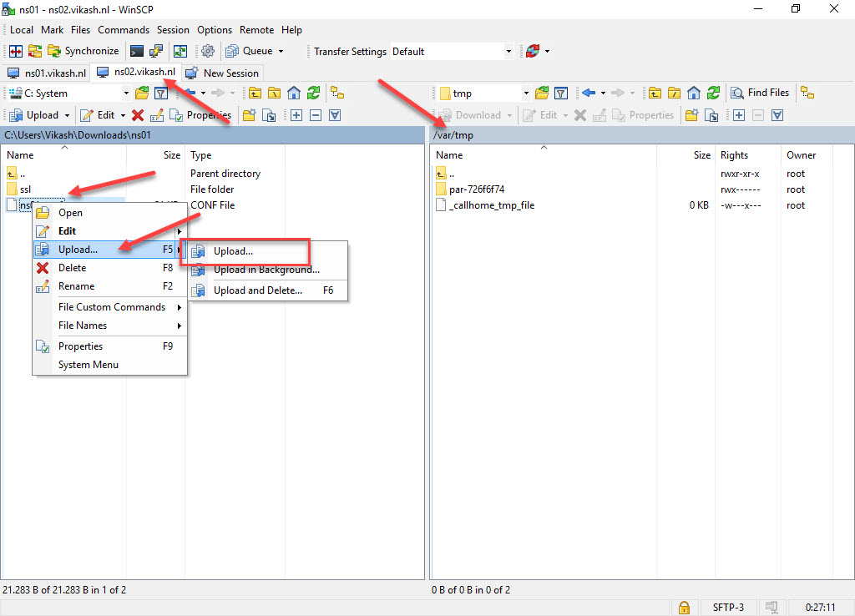Click the remote panel Parent Directory icon
This screenshot has height=616, width=855.
point(655,93)
